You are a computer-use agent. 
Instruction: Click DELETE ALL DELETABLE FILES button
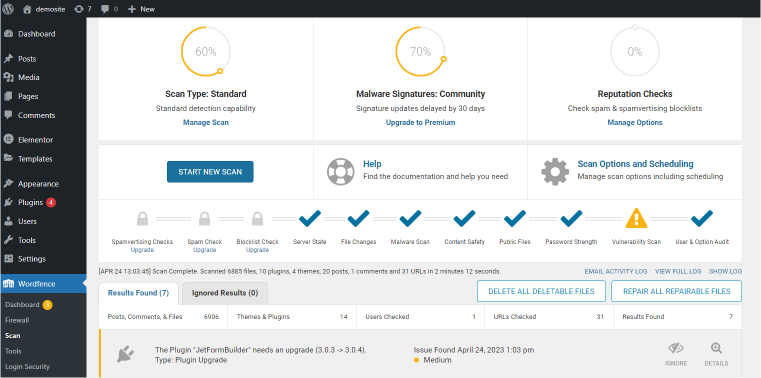point(541,291)
